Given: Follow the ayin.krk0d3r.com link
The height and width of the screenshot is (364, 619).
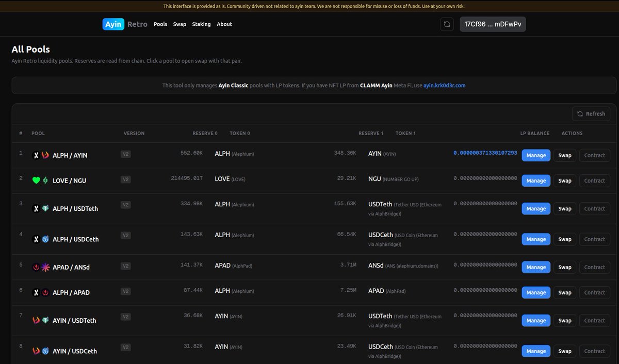Looking at the screenshot, I should point(444,85).
